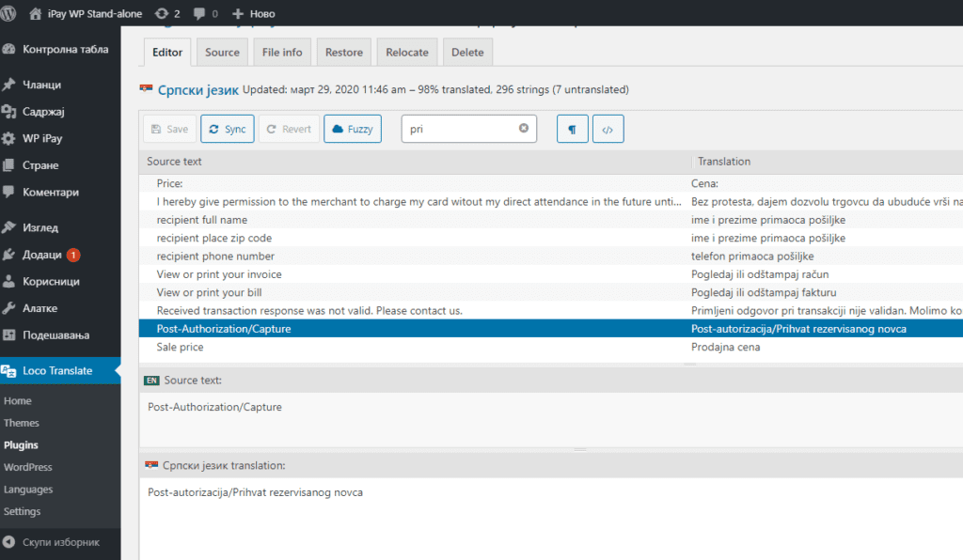963x560 pixels.
Task: Toggle invisible characters with the pilcrow button
Action: tap(573, 129)
